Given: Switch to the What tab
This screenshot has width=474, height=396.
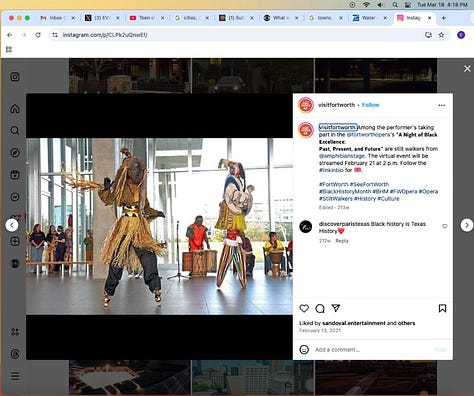Looking at the screenshot, I should pos(281,18).
